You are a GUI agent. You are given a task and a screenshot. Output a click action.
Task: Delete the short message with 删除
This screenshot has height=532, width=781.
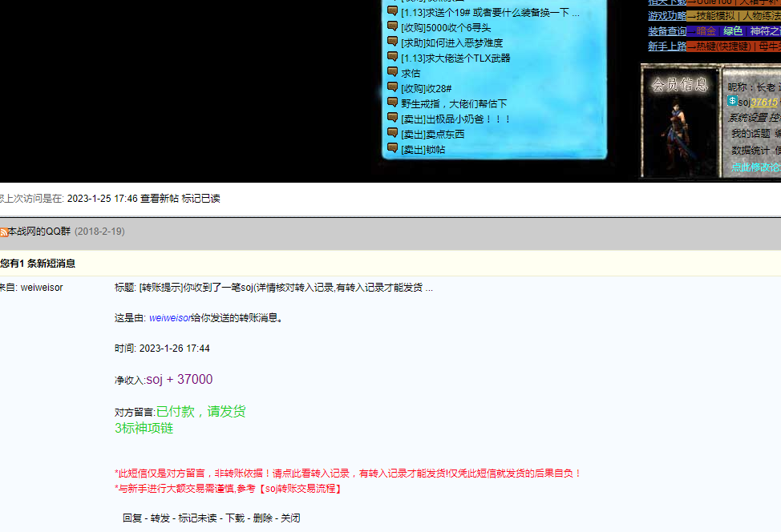262,518
